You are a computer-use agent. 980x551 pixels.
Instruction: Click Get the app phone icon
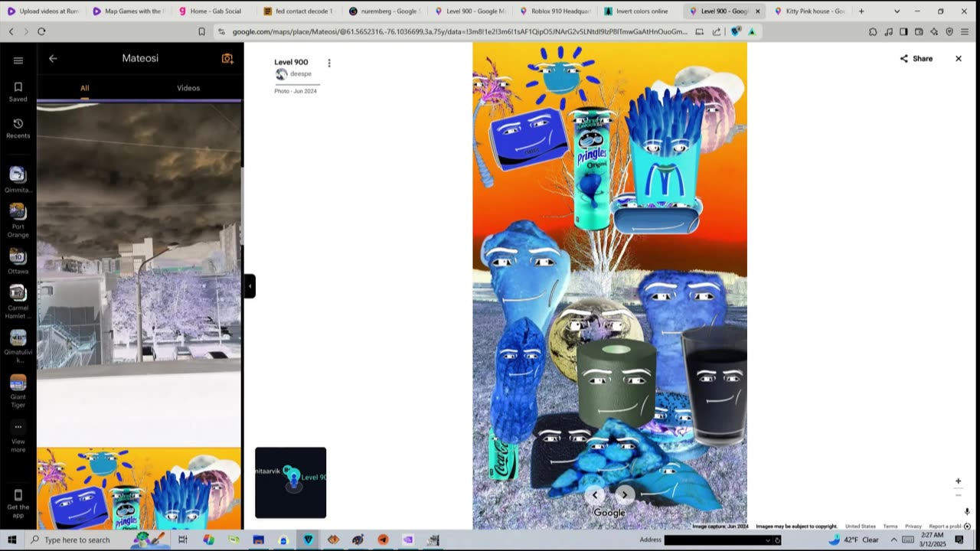coord(18,495)
